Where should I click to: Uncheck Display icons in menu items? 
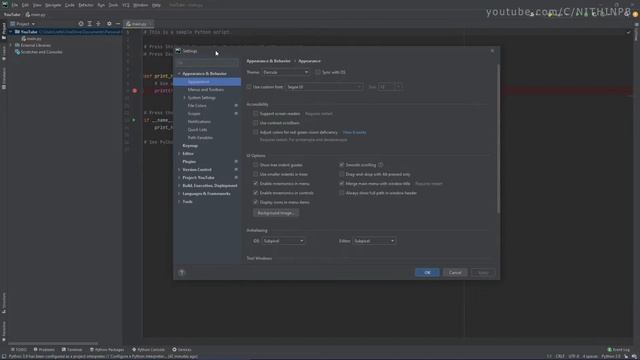click(256, 202)
